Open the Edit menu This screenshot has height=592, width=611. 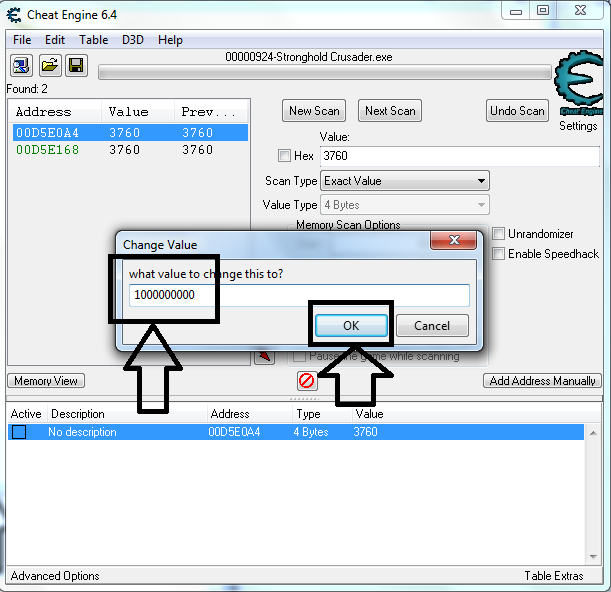click(x=55, y=40)
